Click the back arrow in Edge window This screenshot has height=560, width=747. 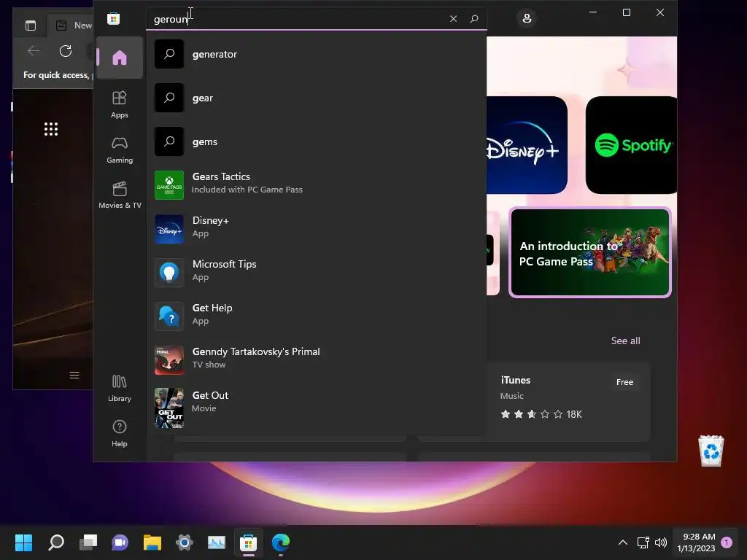(x=34, y=51)
